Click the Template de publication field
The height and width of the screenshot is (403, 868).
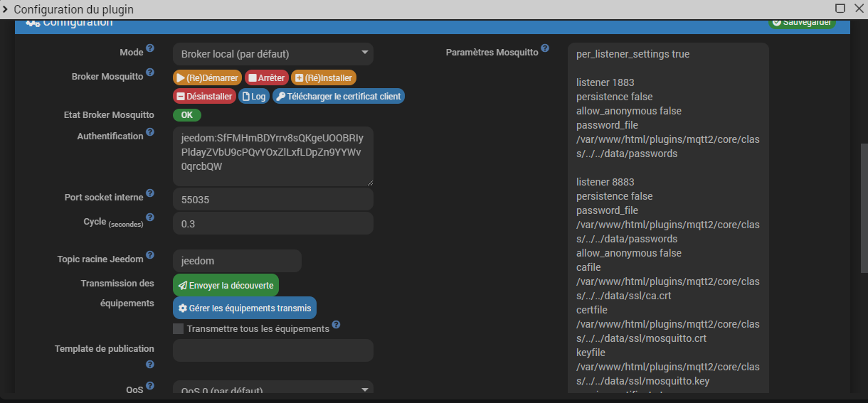coord(273,350)
